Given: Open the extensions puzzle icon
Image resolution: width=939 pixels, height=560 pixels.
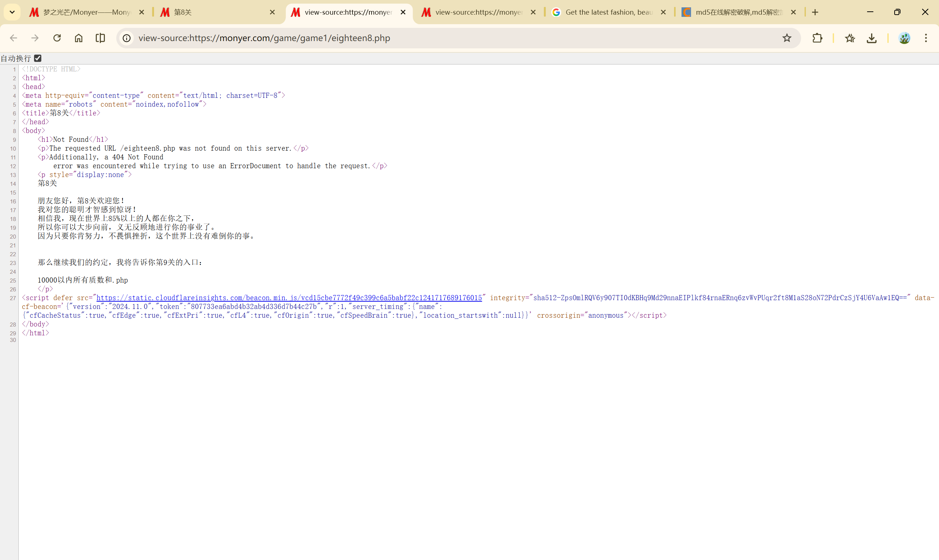Looking at the screenshot, I should (x=817, y=38).
